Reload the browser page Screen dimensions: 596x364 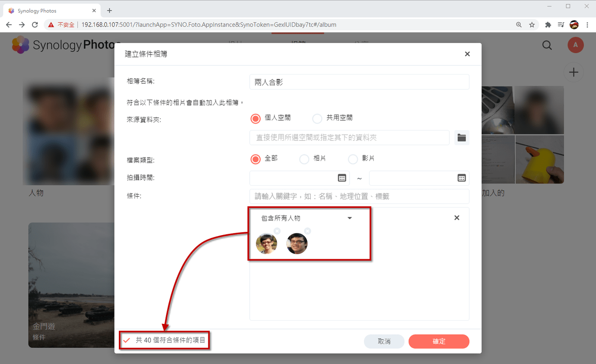[35, 25]
